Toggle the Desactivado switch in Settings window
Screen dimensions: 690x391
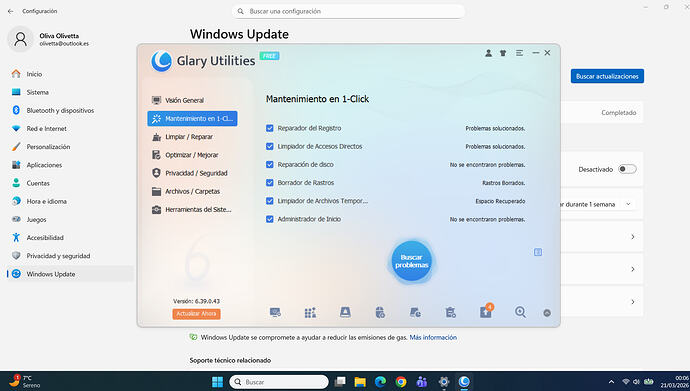(x=627, y=169)
